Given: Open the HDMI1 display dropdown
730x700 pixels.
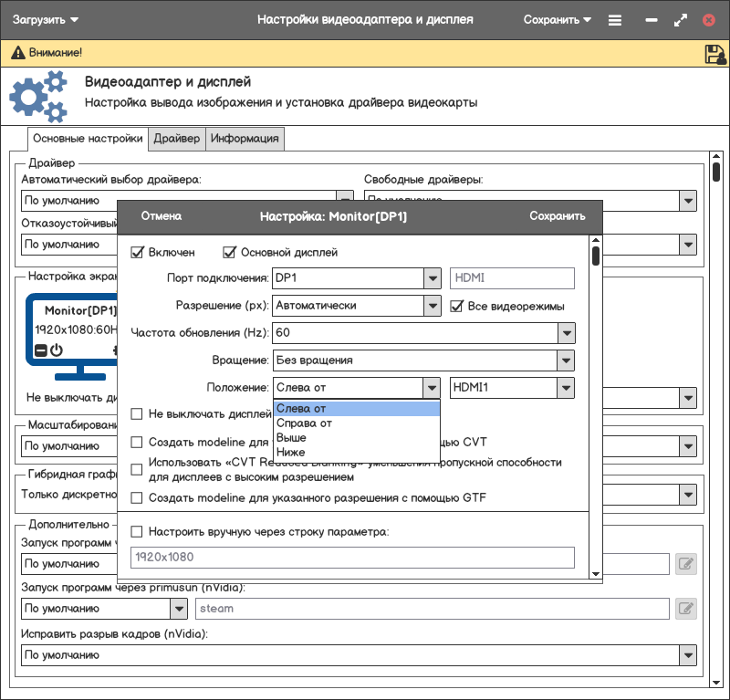Looking at the screenshot, I should point(567,388).
